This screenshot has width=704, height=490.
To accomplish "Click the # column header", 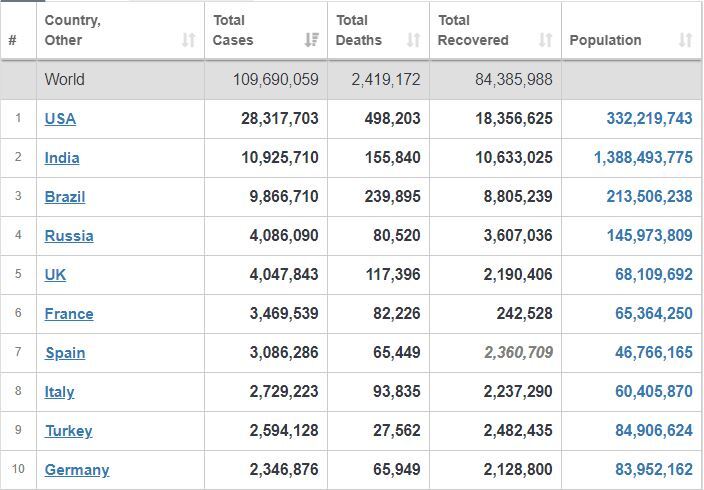I will (13, 40).
